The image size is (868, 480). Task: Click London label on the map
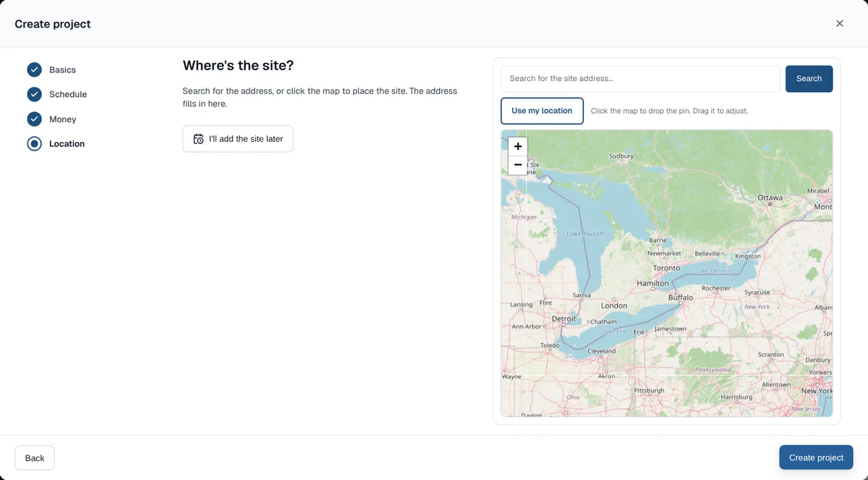click(x=614, y=306)
